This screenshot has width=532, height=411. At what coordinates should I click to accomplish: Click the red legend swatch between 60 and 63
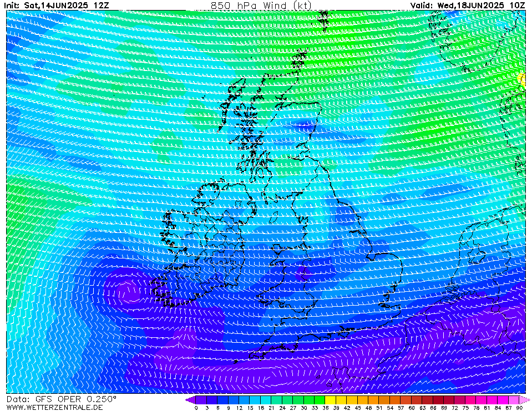click(417, 400)
